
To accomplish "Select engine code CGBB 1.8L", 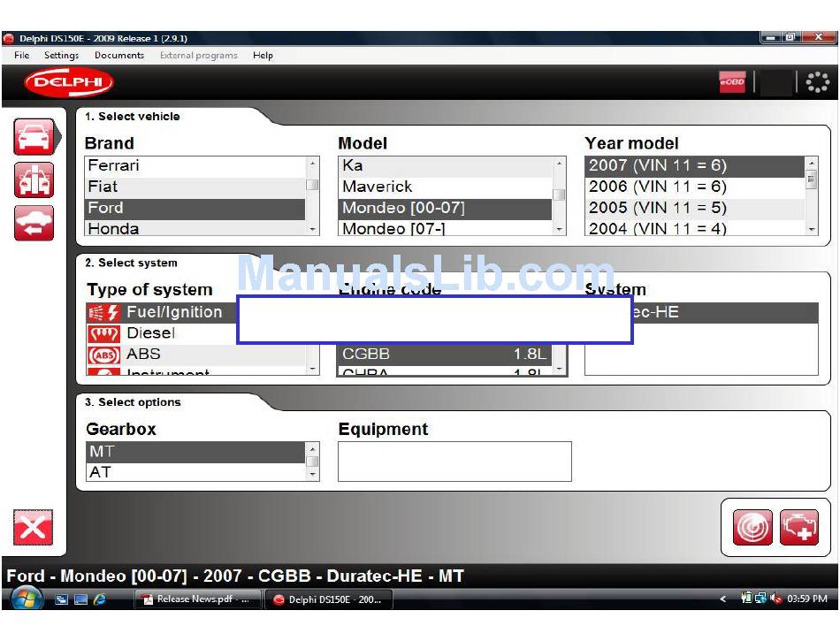I will pyautogui.click(x=445, y=355).
